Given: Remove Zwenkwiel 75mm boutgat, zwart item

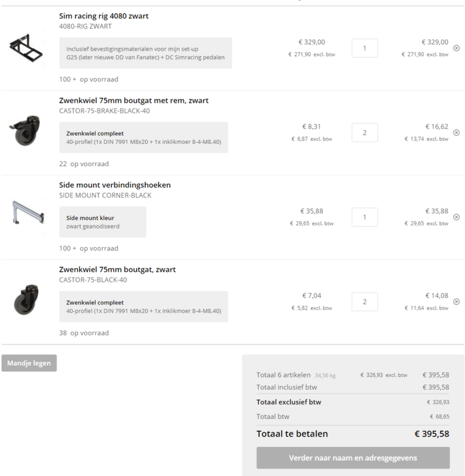Looking at the screenshot, I should 456,302.
